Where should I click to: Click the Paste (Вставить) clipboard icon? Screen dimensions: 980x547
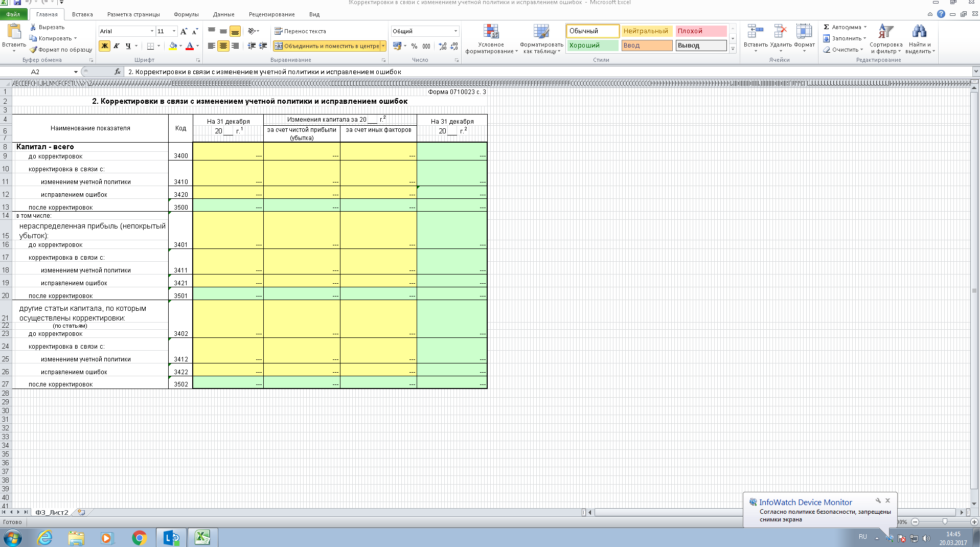coord(14,32)
